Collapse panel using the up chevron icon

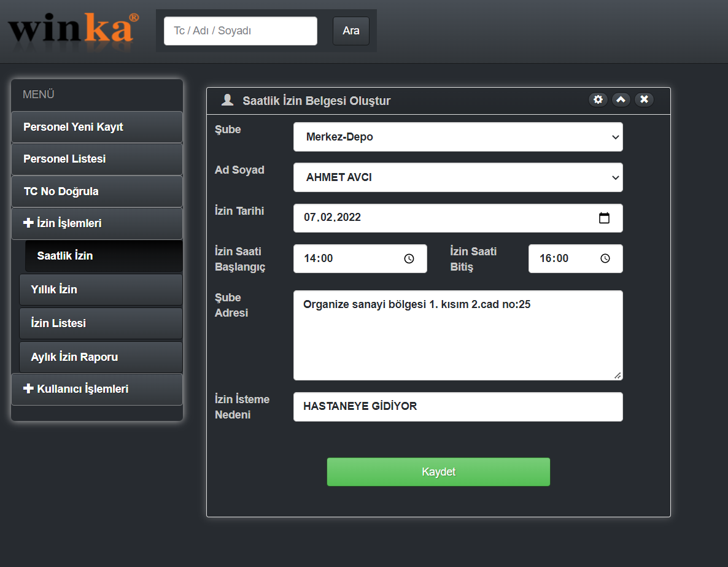coord(621,99)
